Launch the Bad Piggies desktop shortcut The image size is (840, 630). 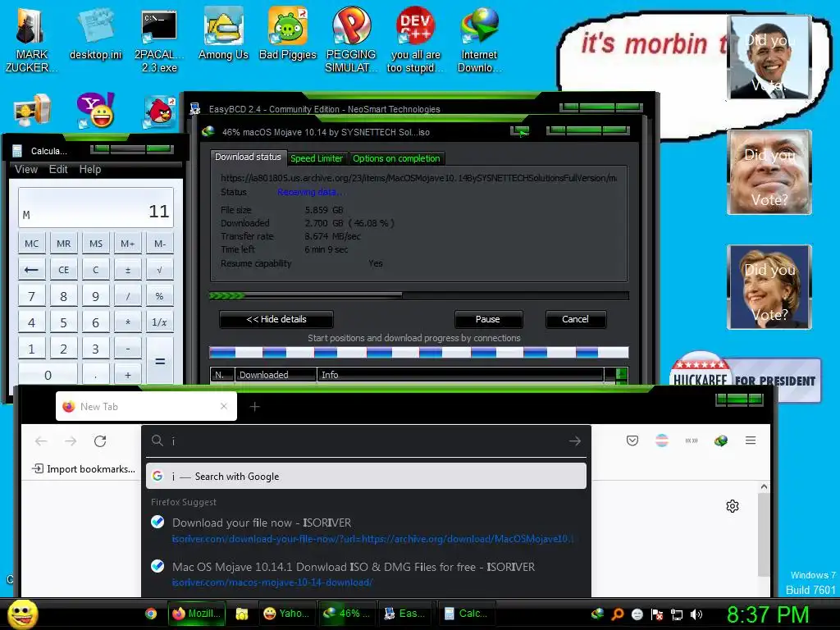click(x=288, y=34)
